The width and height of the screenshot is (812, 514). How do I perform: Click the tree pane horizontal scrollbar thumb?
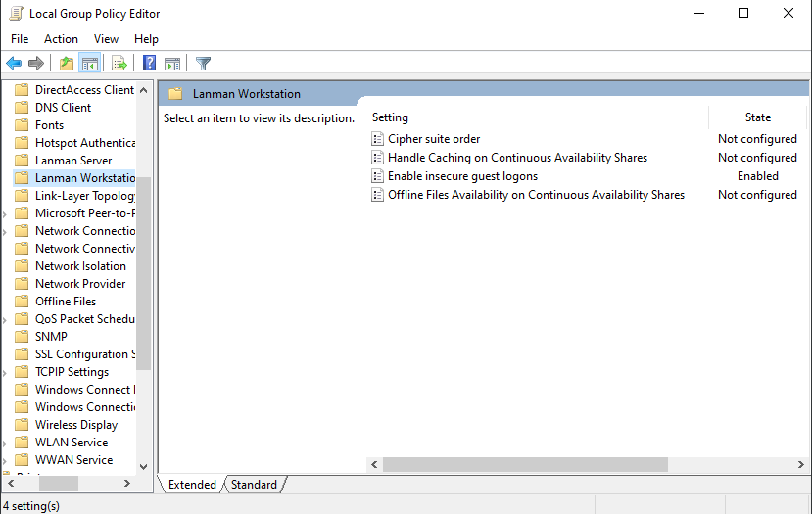pyautogui.click(x=59, y=483)
